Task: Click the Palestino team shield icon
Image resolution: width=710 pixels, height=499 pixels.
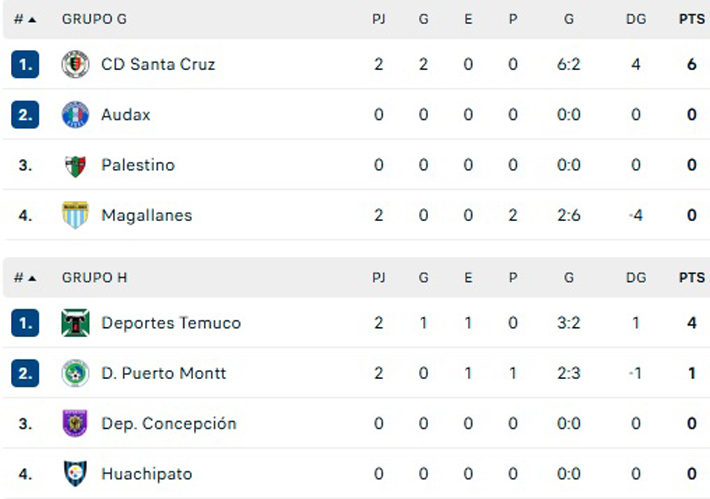Action: click(x=75, y=165)
